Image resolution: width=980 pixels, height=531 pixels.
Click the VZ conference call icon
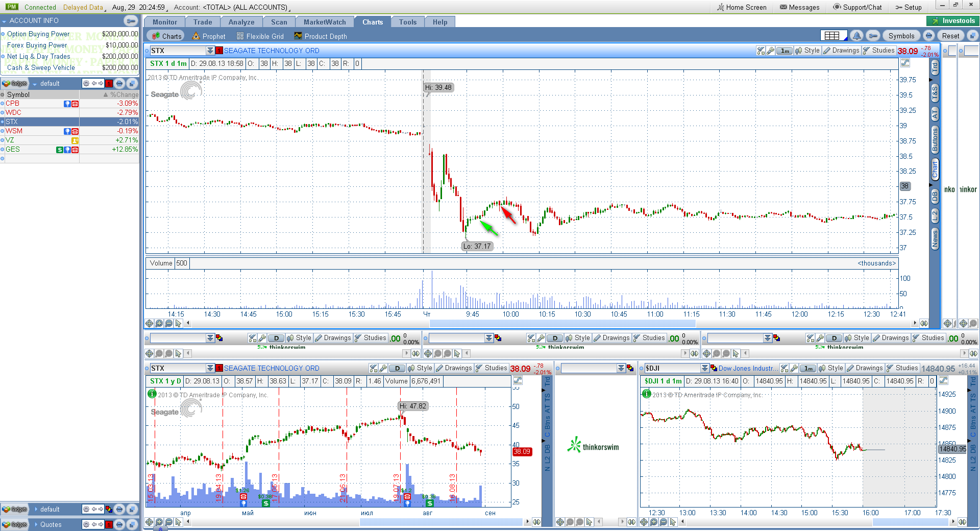pos(75,140)
